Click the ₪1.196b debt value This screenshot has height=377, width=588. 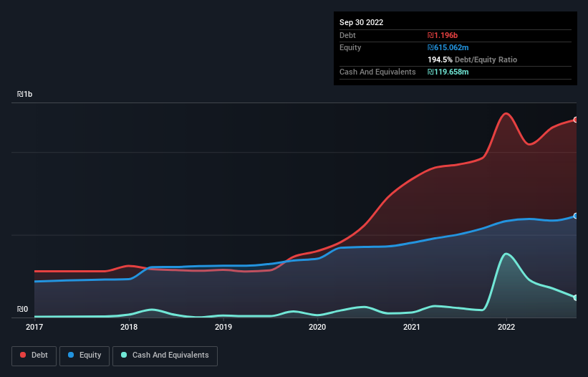(443, 35)
